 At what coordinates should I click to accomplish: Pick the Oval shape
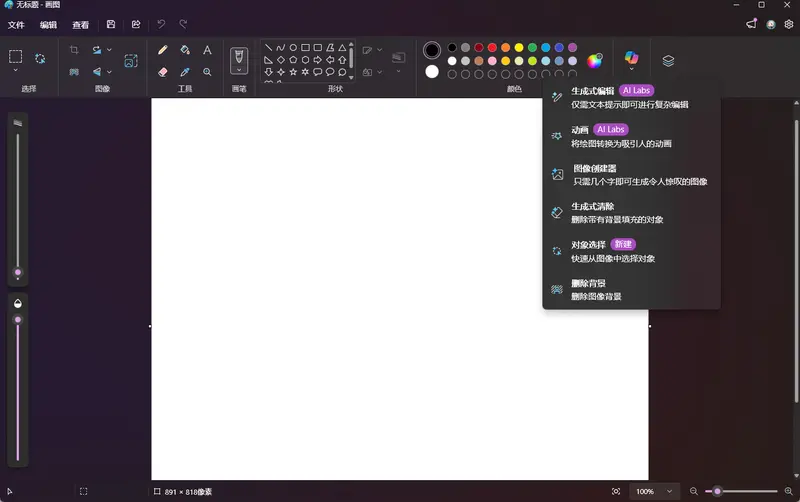coord(293,47)
